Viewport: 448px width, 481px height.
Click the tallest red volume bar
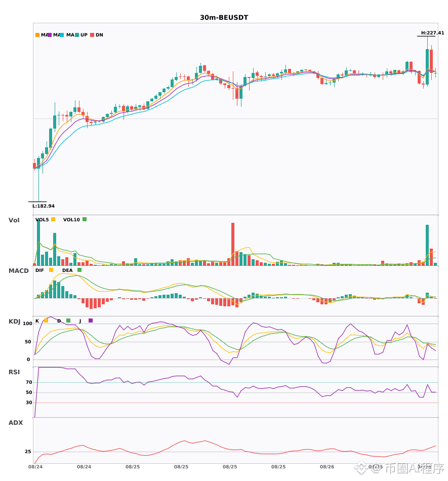coord(233,244)
